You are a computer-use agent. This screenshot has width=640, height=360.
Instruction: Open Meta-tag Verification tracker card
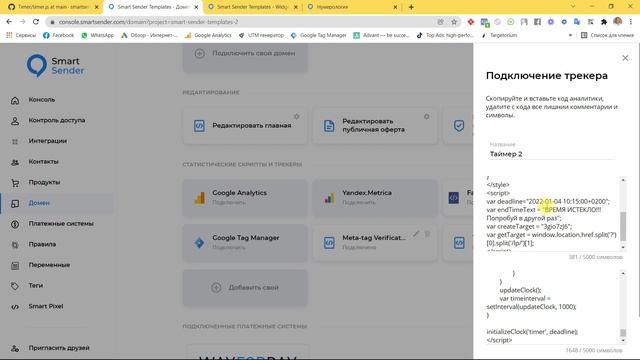click(375, 242)
